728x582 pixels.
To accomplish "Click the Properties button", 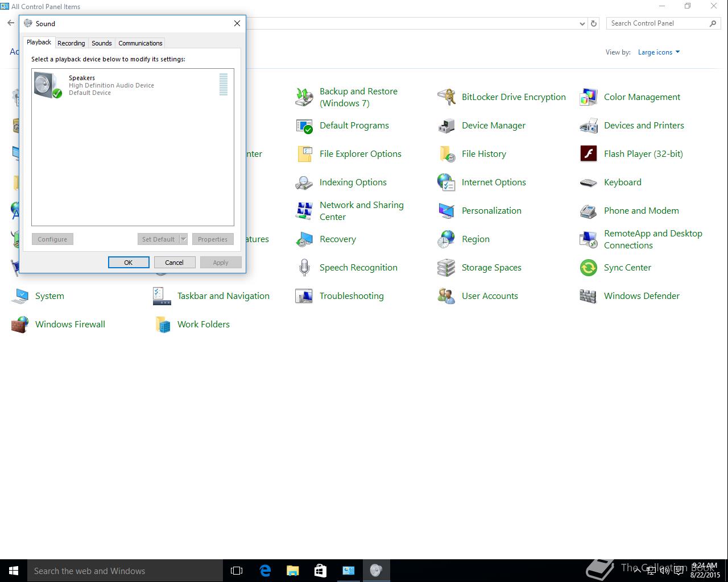I will (x=213, y=239).
